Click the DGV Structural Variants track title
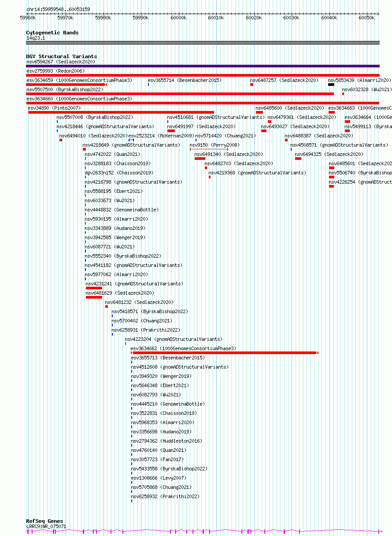The image size is (392, 536). point(61,56)
